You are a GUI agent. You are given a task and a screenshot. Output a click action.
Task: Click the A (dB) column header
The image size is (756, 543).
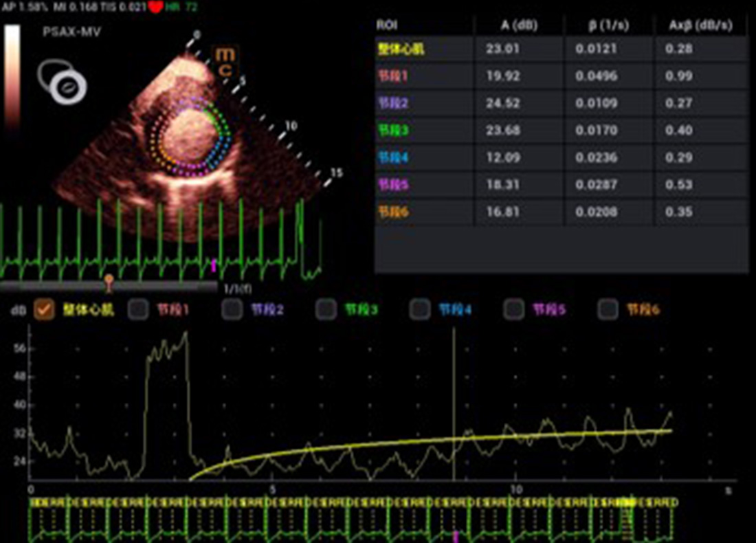tap(520, 25)
